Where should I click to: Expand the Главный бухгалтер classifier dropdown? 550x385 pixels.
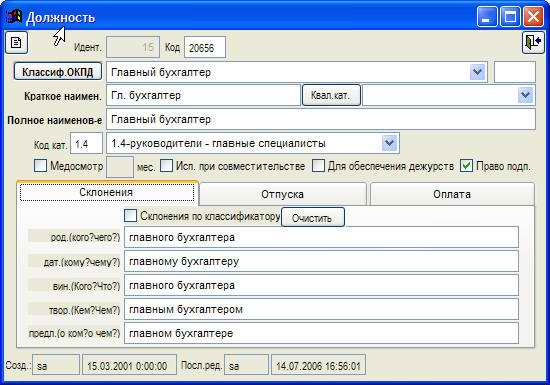(477, 72)
